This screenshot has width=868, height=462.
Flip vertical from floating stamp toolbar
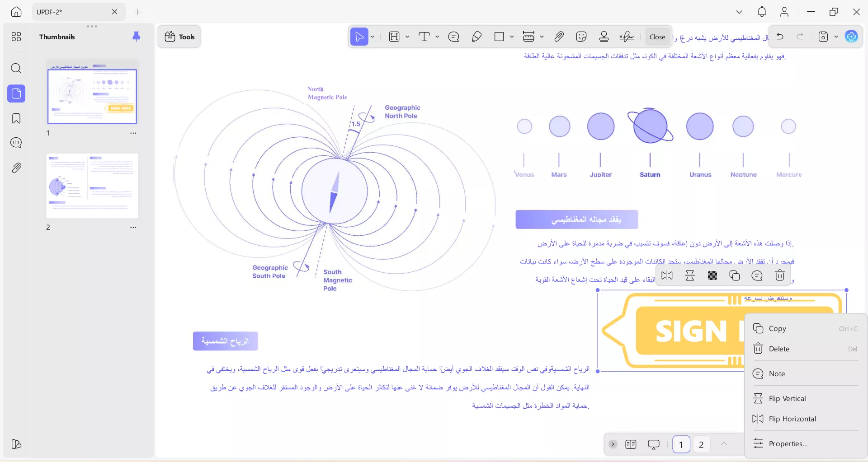point(690,275)
